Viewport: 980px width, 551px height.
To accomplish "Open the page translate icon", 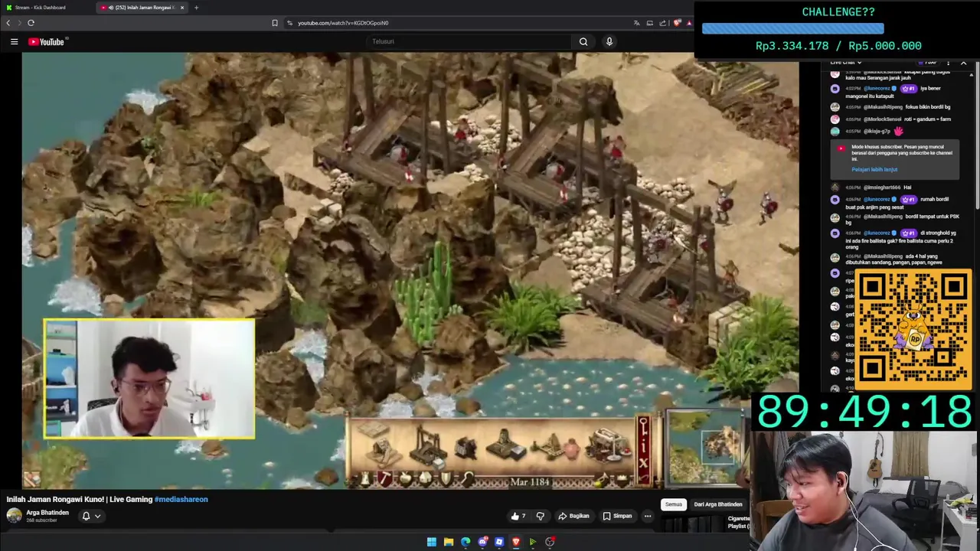I will tap(636, 23).
